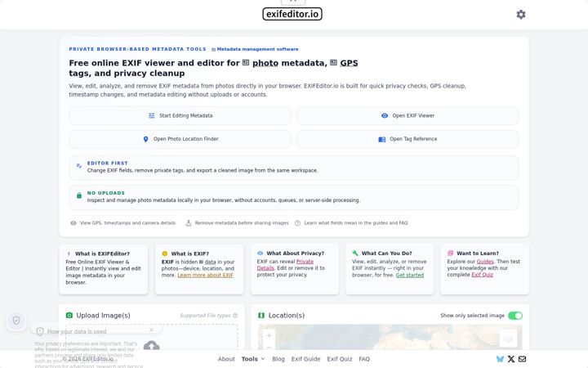588x368 pixels.
Task: Click Open EXIF Viewer button
Action: 408,115
